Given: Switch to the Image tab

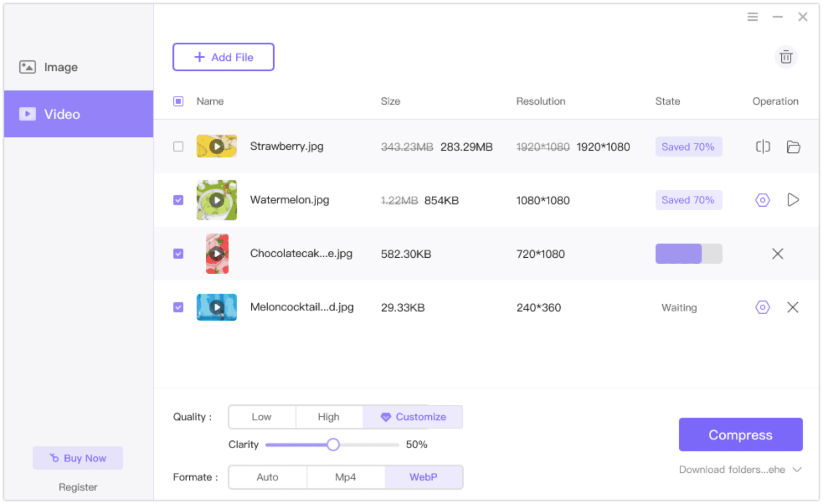Looking at the screenshot, I should [60, 67].
